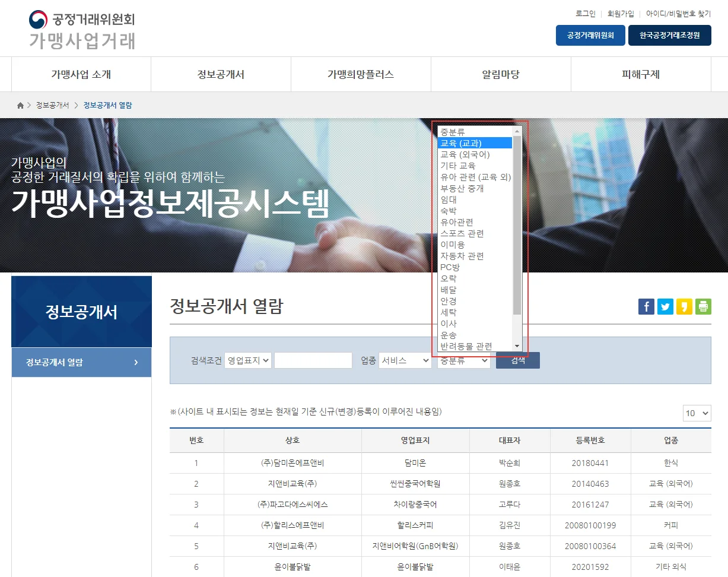Share page via Twitter icon
This screenshot has height=577, width=728.
(665, 306)
